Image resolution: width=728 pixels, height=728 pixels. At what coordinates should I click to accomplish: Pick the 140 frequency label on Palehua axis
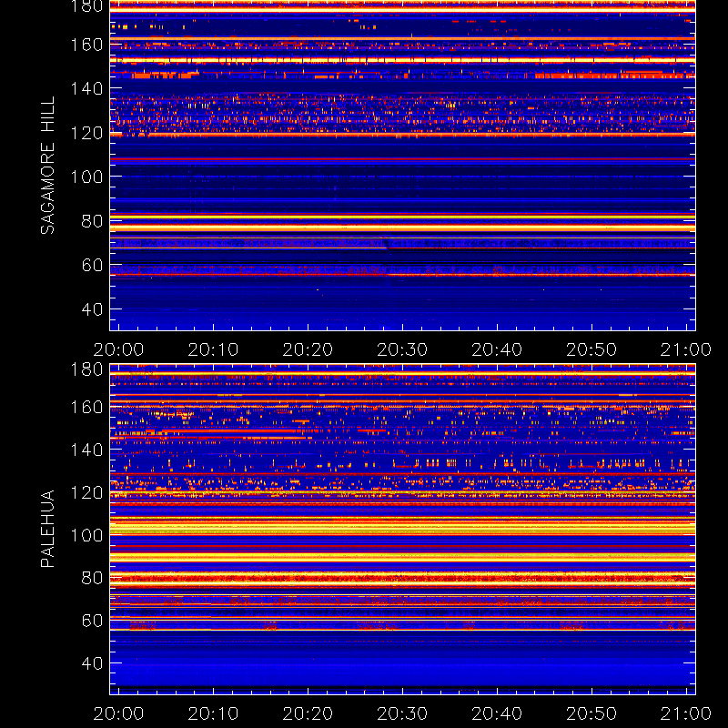pyautogui.click(x=86, y=450)
